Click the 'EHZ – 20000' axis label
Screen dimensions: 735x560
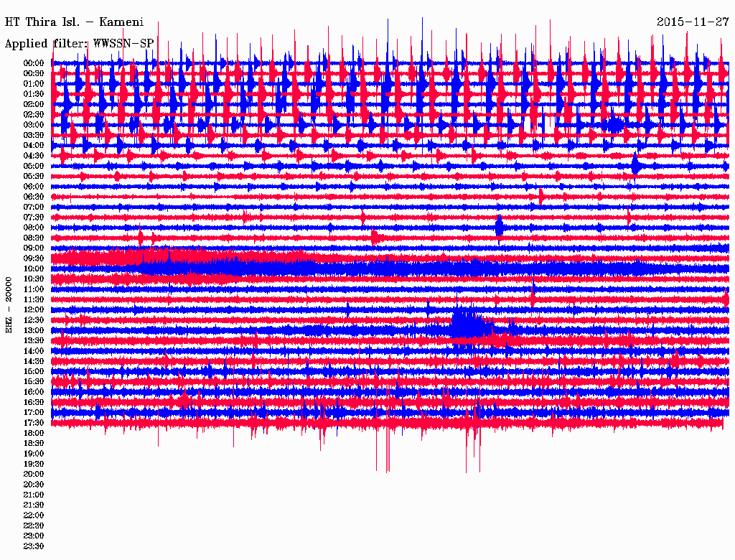tap(9, 305)
